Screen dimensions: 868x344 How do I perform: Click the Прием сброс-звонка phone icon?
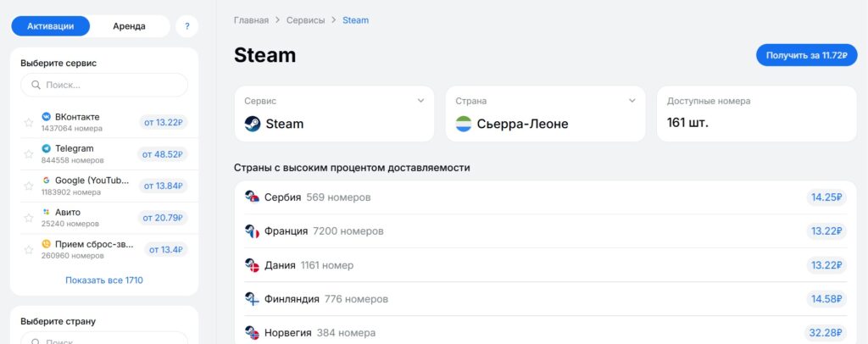46,244
